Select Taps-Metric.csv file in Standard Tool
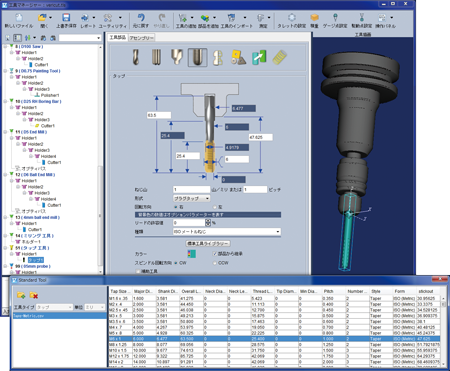 pos(59,316)
